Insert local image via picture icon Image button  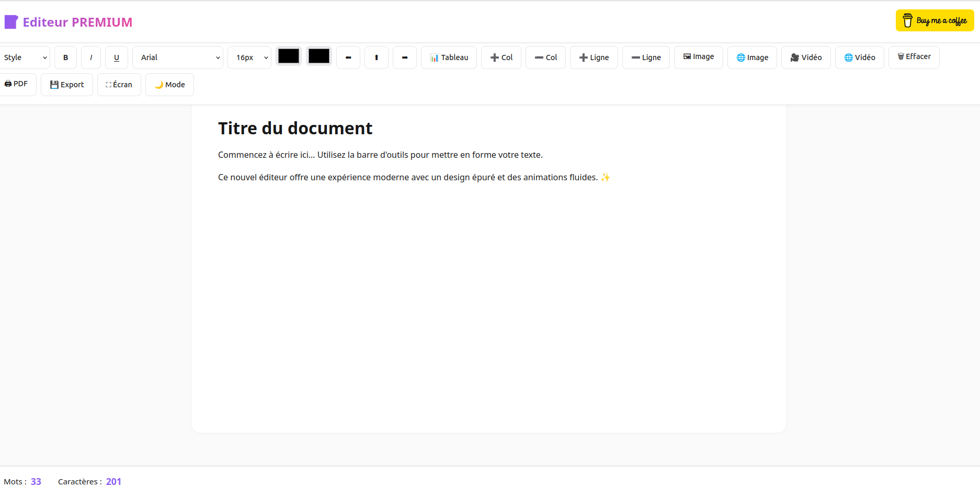point(698,57)
